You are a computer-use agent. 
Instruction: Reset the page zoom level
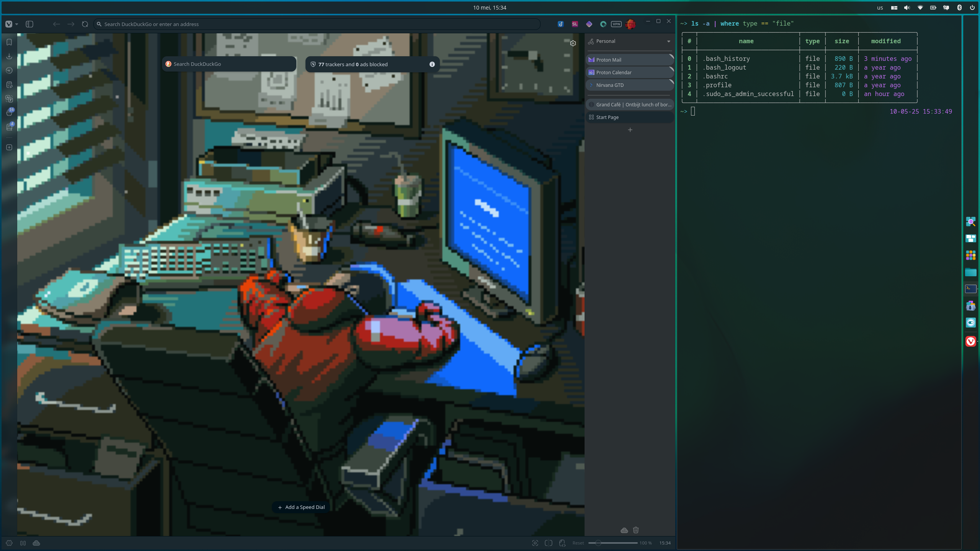click(578, 543)
